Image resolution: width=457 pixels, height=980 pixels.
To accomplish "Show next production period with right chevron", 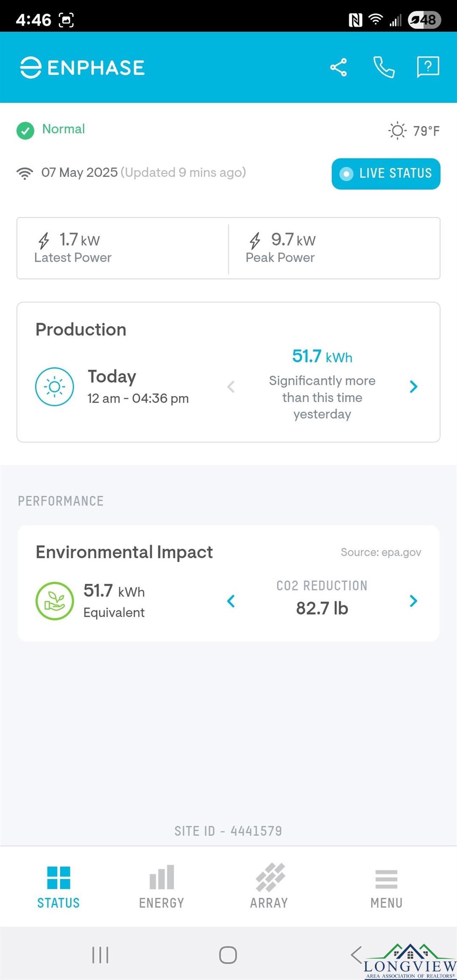I will 413,387.
